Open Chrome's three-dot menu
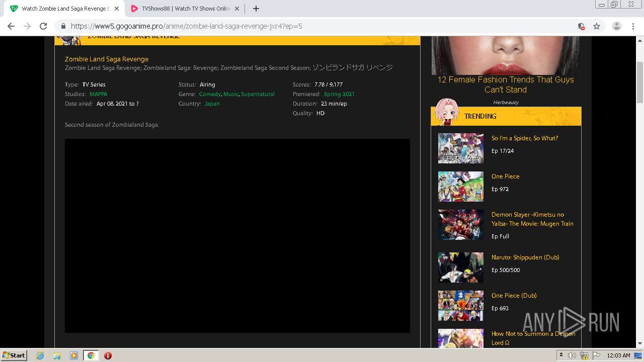644x362 pixels. coord(633,26)
